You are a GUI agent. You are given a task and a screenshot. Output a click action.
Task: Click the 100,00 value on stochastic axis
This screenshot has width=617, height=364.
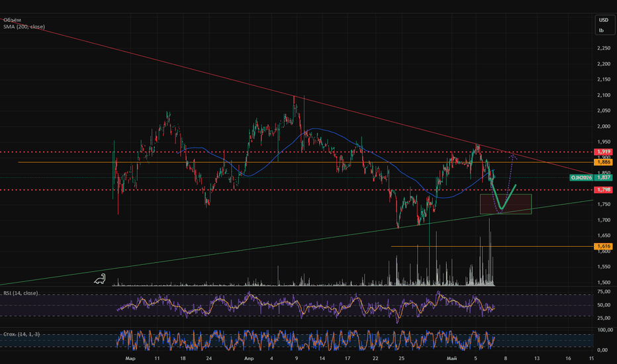[604, 330]
